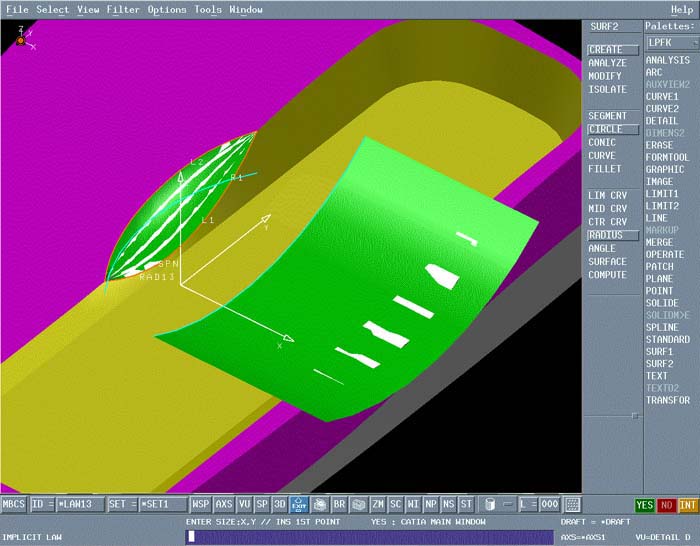Viewport: 700px width, 546px height.
Task: Open the Filter menu
Action: (123, 10)
